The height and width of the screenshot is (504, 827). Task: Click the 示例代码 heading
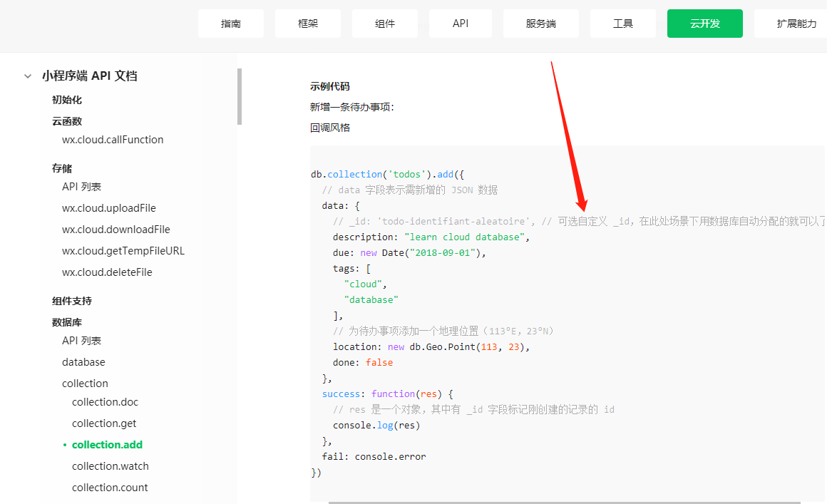(x=329, y=86)
